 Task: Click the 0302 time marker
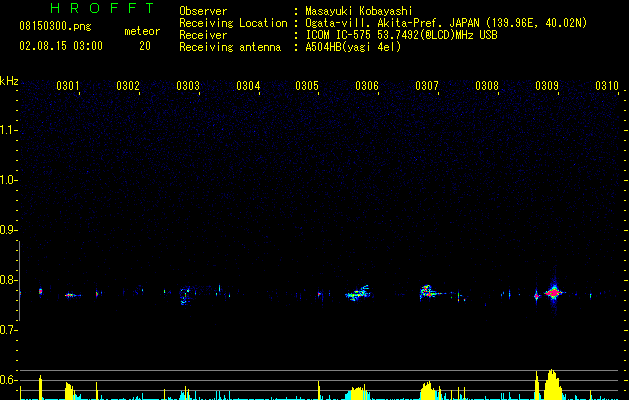[x=128, y=86]
